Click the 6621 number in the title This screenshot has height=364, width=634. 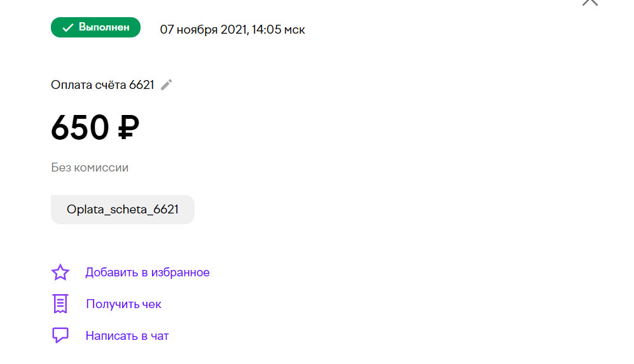click(x=142, y=85)
